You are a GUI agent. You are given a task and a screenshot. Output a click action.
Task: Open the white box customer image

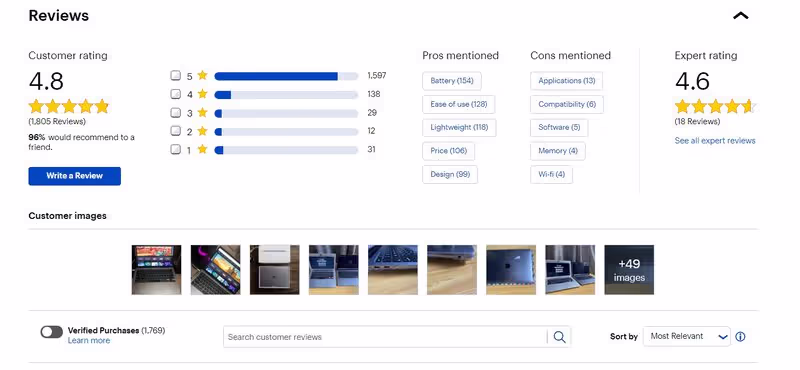pos(274,270)
